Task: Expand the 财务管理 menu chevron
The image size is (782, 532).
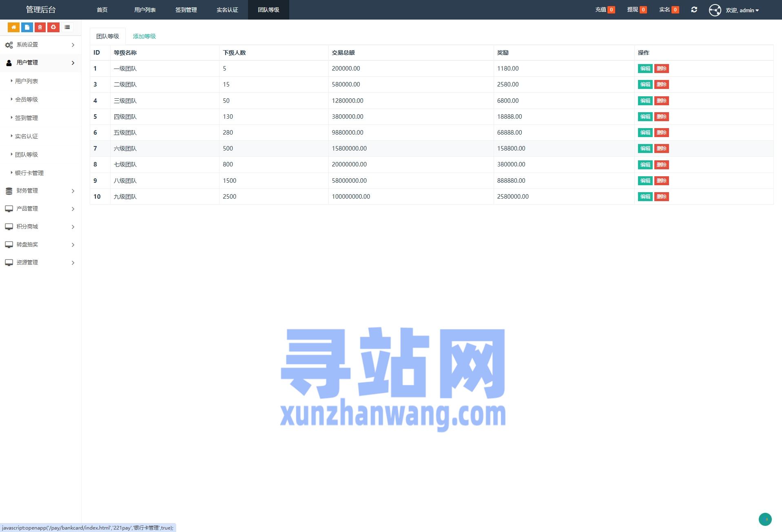Action: [73, 191]
